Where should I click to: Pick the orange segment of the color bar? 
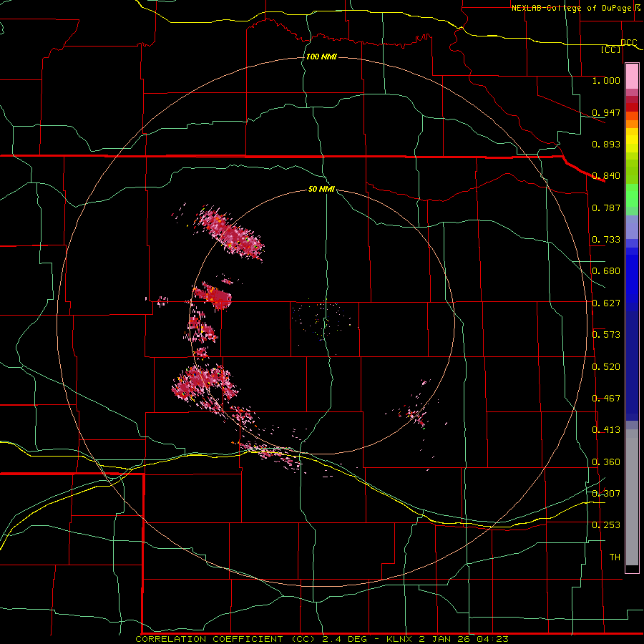point(632,124)
